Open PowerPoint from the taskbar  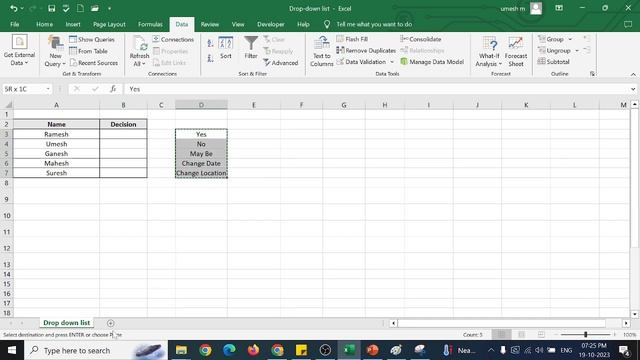click(x=372, y=350)
